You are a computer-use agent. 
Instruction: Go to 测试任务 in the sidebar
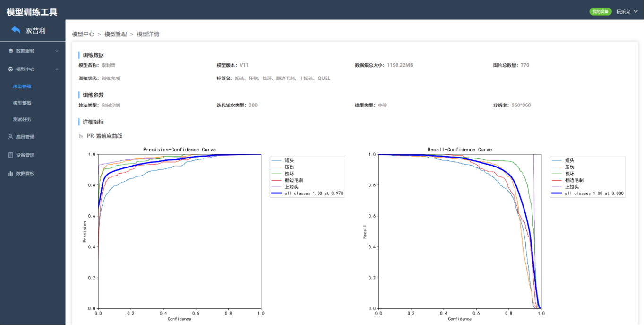[x=22, y=119]
